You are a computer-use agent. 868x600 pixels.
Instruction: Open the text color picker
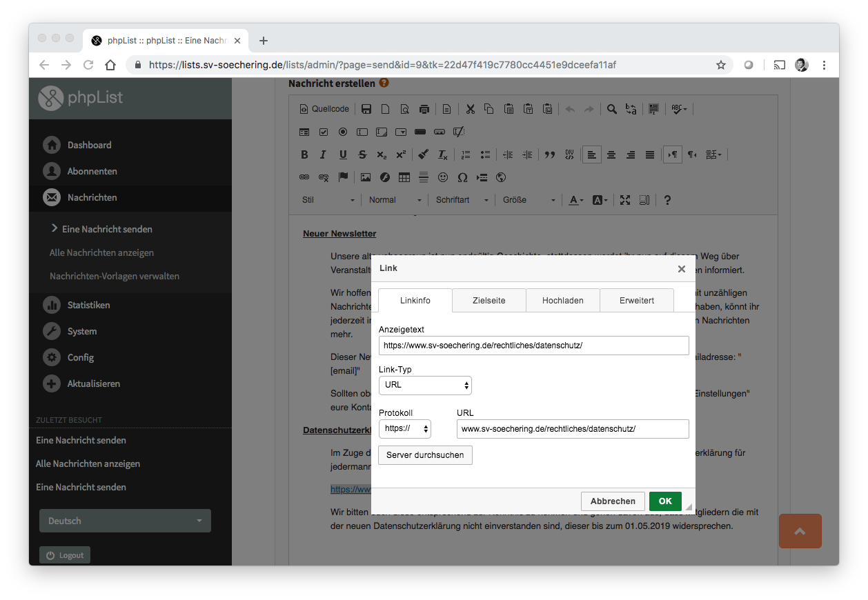tap(575, 200)
